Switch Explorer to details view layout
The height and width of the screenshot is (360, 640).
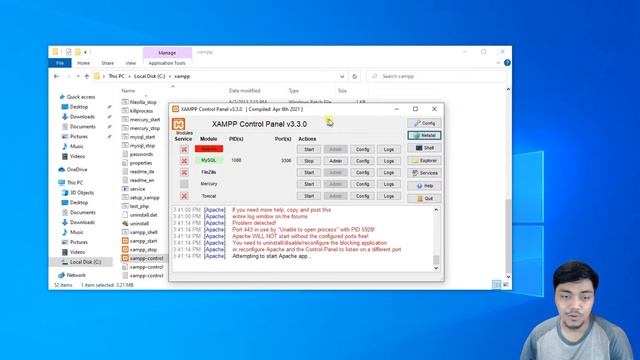click(x=496, y=284)
